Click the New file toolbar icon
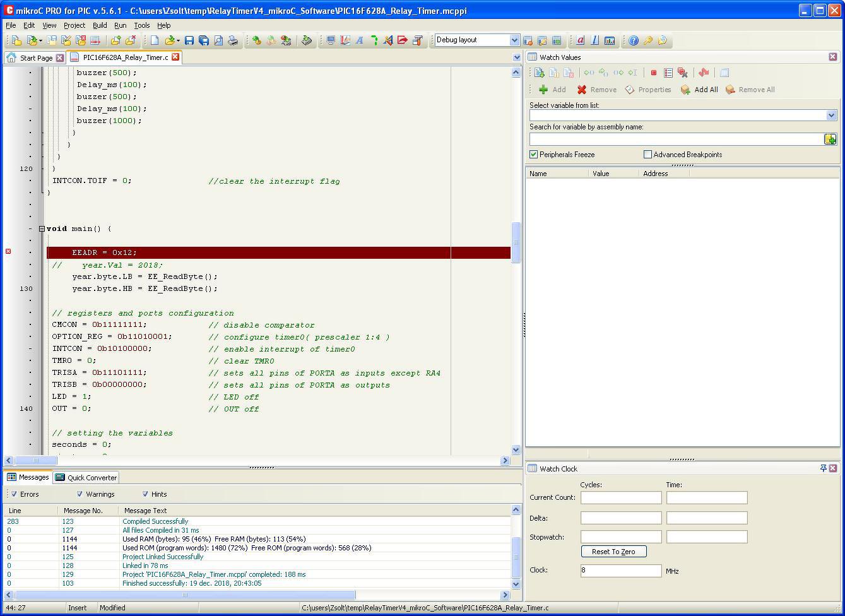This screenshot has height=616, width=845. tap(155, 40)
